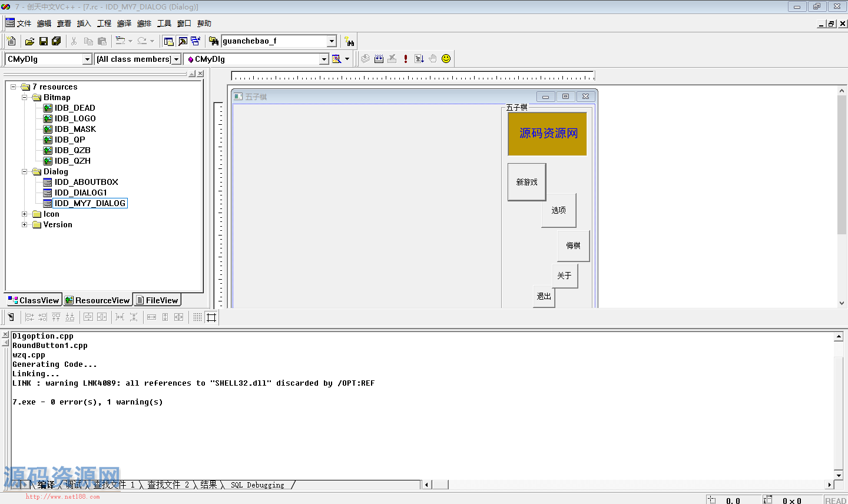Click the Space Across dialog icon
The width and height of the screenshot is (848, 504).
(120, 317)
